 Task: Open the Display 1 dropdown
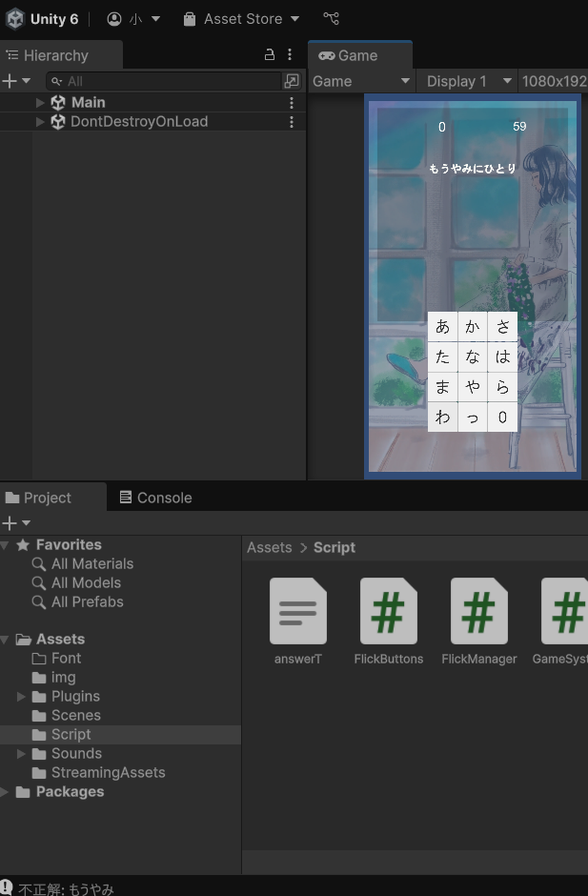(x=468, y=81)
